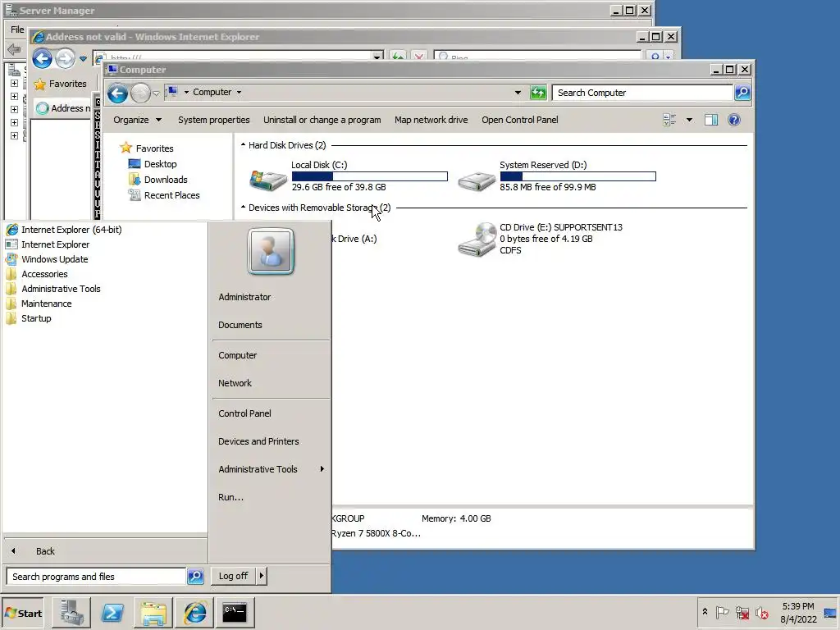Open Network from the Start menu

235,383
